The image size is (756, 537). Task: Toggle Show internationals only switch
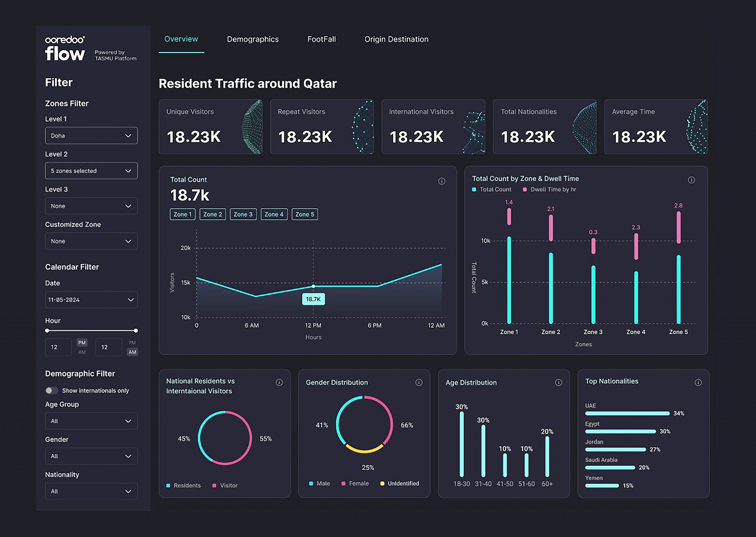coord(52,390)
